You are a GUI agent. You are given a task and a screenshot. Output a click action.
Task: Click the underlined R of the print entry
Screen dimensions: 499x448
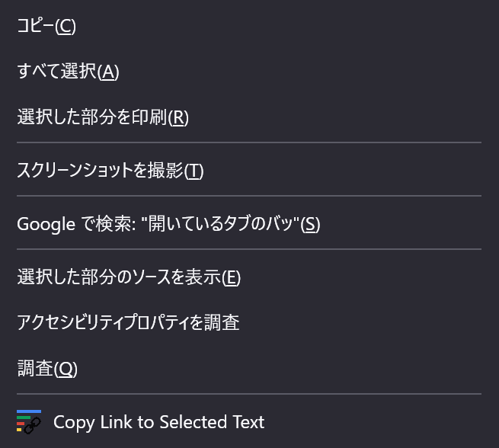coord(178,118)
